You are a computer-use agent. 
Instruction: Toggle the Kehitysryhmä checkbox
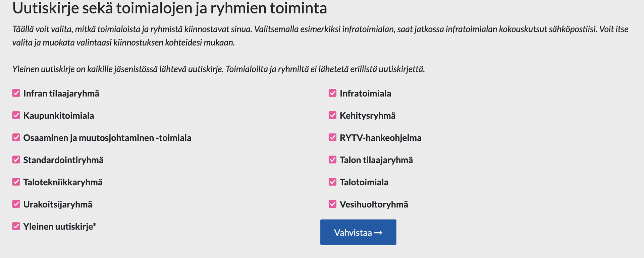332,115
